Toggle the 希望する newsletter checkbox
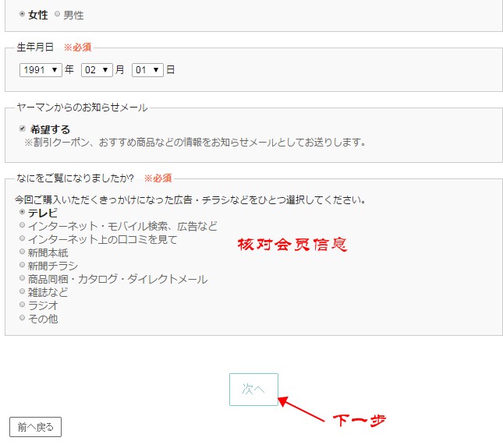This screenshot has width=503, height=448. [x=23, y=129]
